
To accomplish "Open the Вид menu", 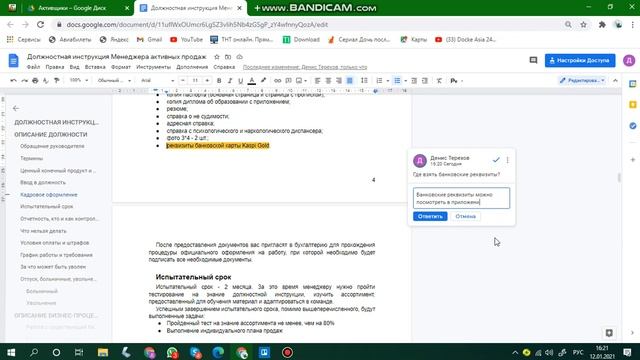I will [x=74, y=67].
